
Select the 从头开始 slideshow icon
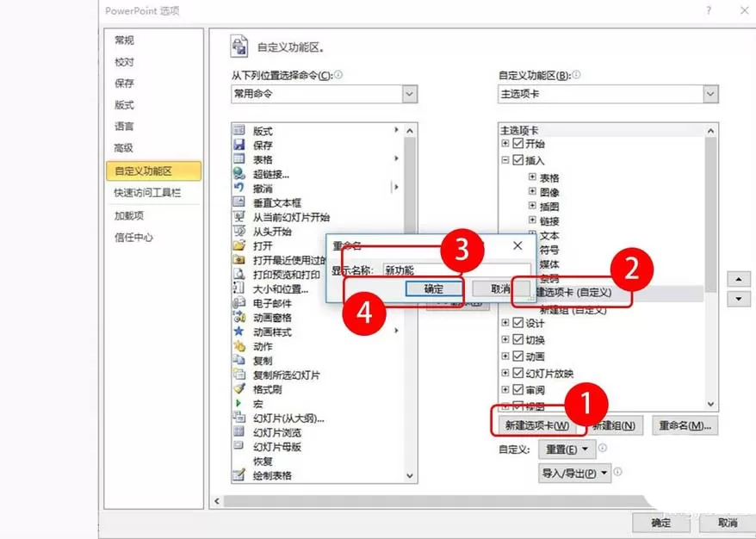pos(239,231)
